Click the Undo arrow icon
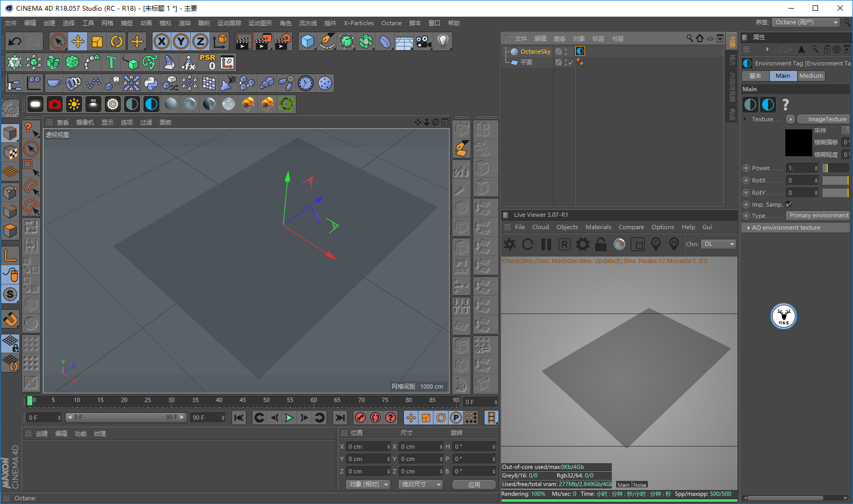This screenshot has height=504, width=853. (15, 41)
